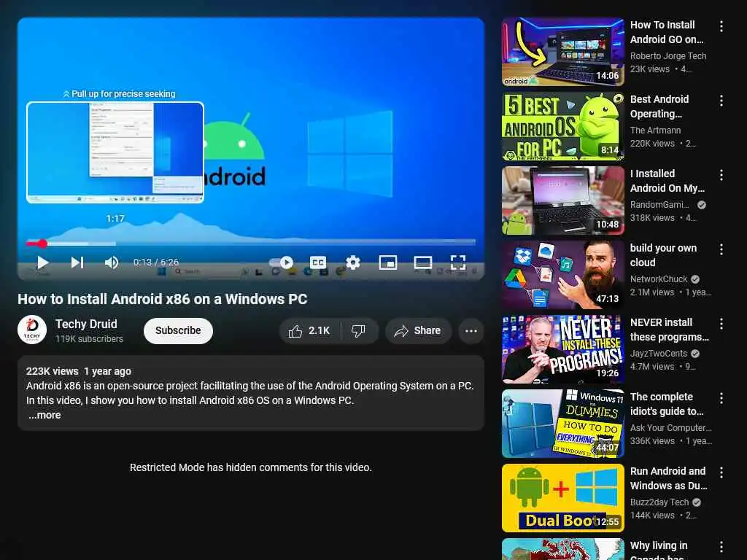Open options menu for Why living in Canada
The width and height of the screenshot is (747, 560).
tap(721, 546)
